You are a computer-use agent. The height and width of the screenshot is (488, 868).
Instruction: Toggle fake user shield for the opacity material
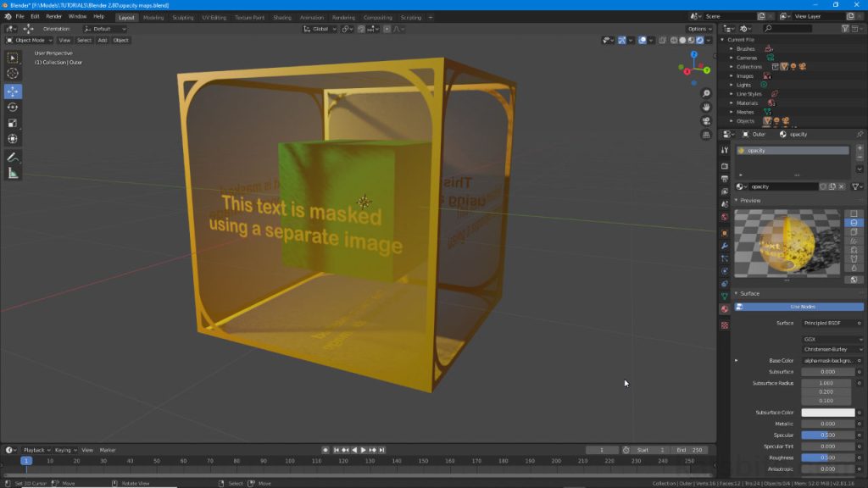(824, 186)
